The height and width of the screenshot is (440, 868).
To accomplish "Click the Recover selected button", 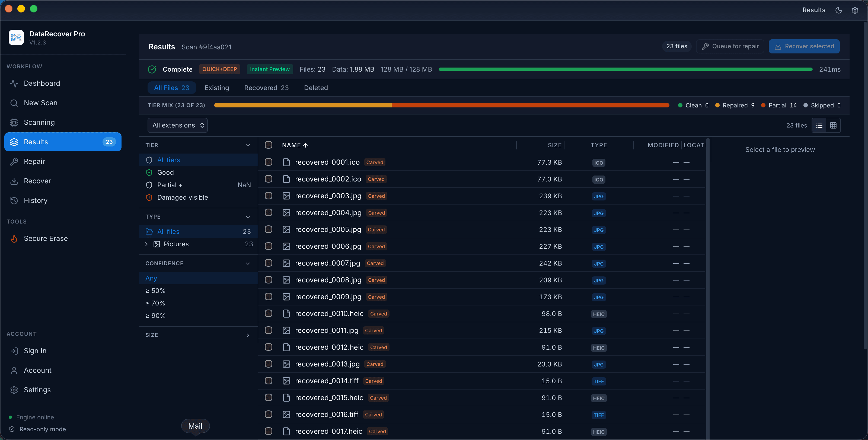I will click(x=804, y=46).
